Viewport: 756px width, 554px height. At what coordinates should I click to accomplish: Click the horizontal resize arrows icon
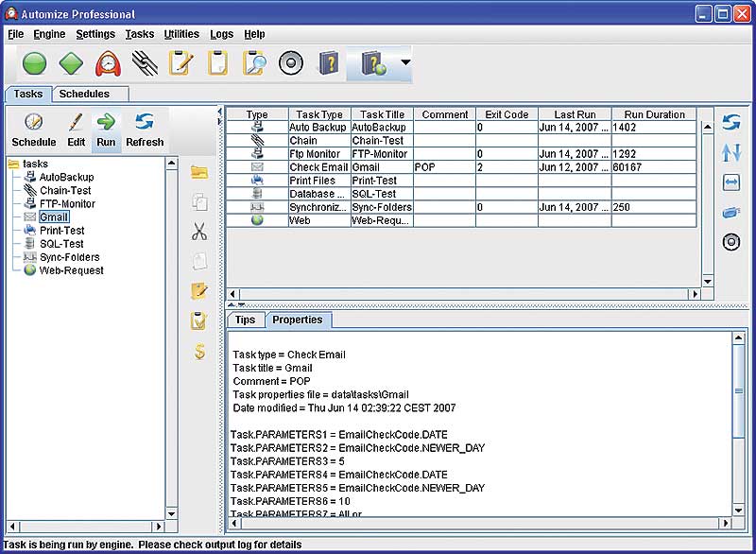coord(731,182)
